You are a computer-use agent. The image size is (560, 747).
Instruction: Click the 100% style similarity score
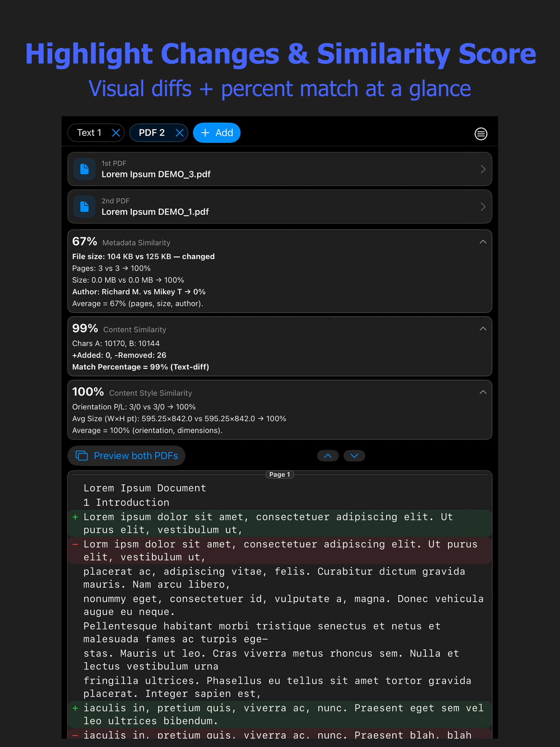click(x=88, y=392)
